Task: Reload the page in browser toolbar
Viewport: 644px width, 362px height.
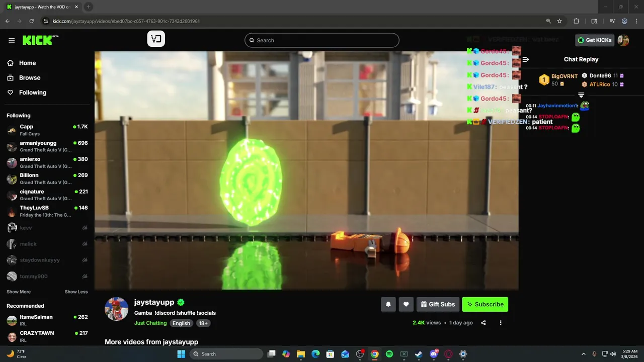Action: [31, 21]
